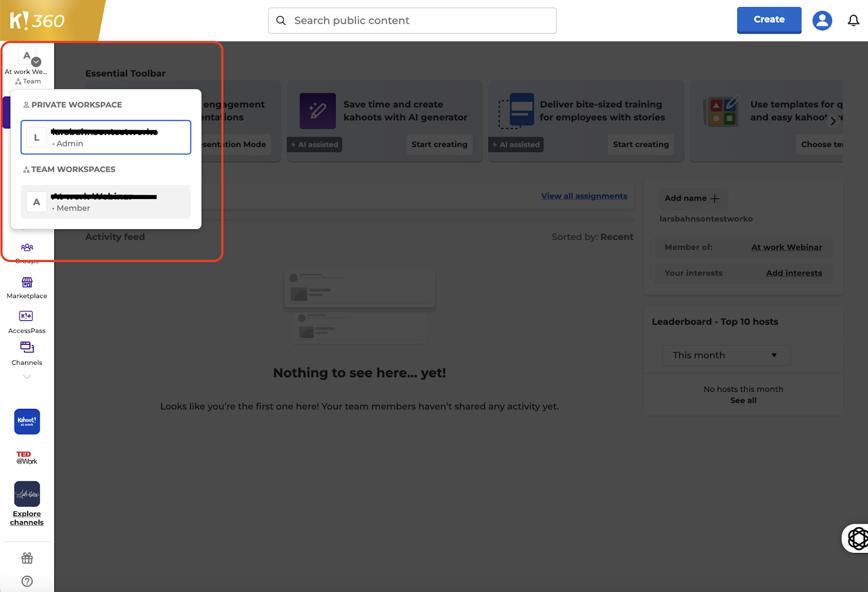Open the user profile avatar
The image size is (868, 592).
pyautogui.click(x=822, y=21)
